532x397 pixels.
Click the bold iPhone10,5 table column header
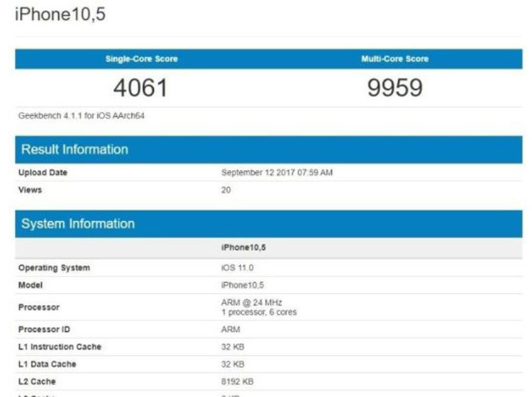click(x=243, y=247)
